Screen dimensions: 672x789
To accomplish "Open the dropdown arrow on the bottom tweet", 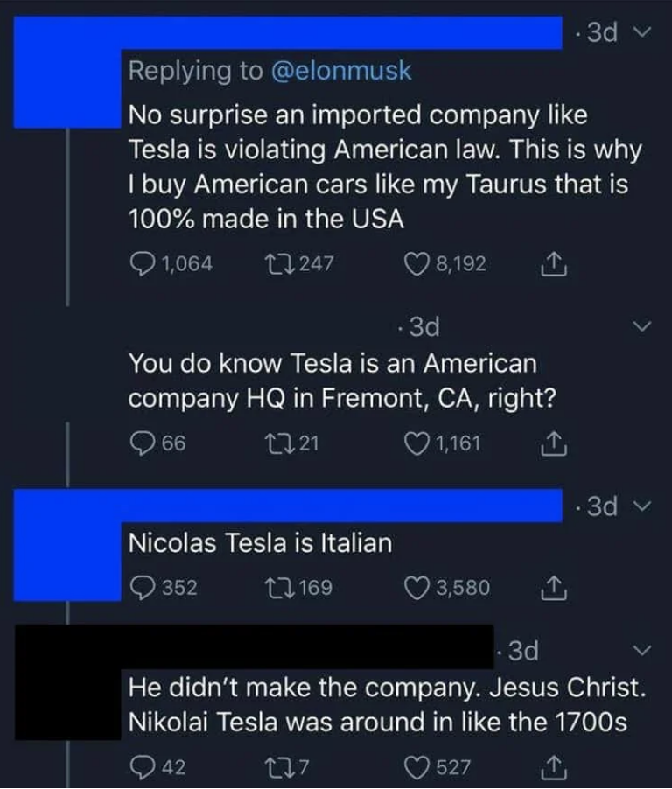I will tap(641, 649).
